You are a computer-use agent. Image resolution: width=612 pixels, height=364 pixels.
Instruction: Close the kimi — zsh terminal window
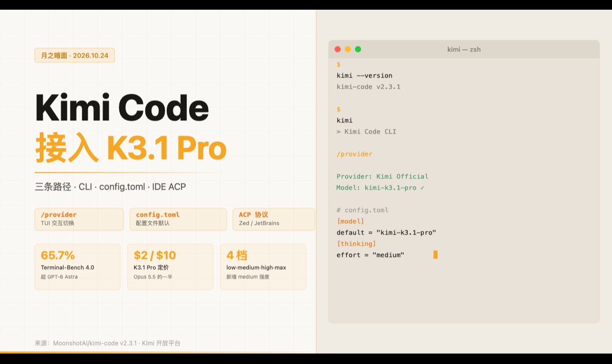point(338,49)
